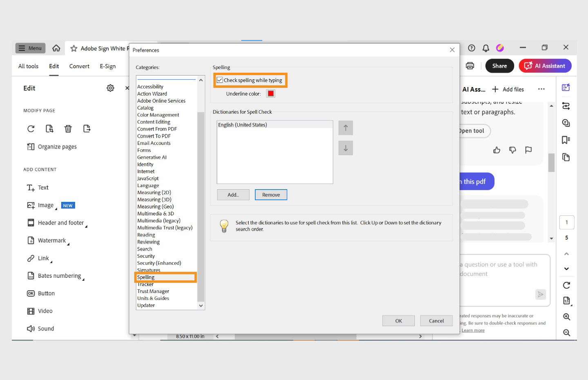Select the English (United States) dictionary

click(243, 125)
